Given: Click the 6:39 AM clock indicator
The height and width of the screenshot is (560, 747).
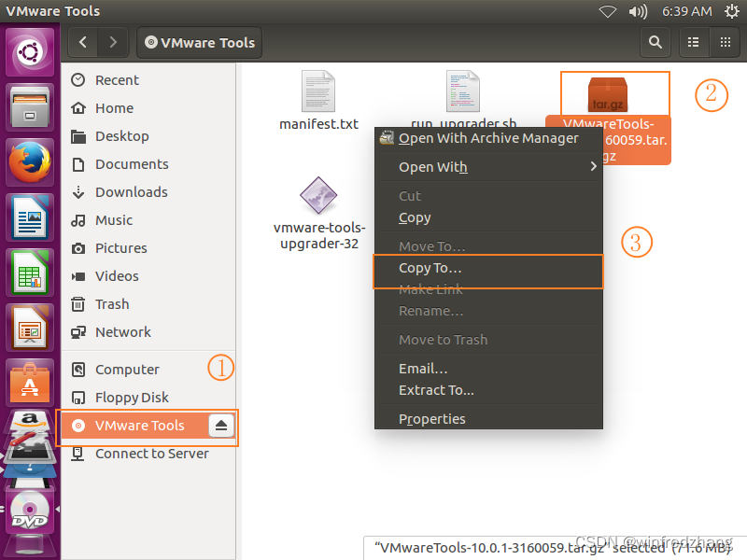Looking at the screenshot, I should tap(687, 11).
